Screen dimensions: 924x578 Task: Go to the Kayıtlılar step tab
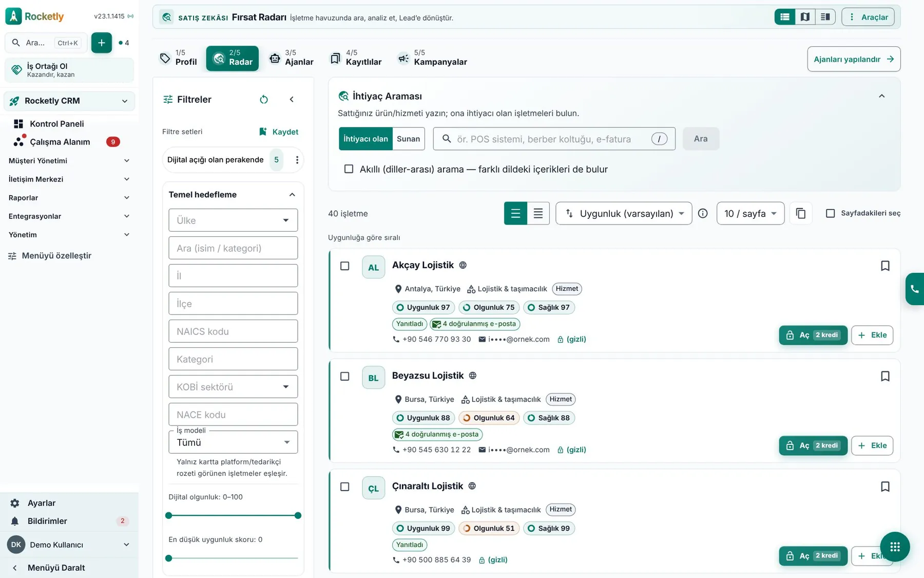coord(356,58)
